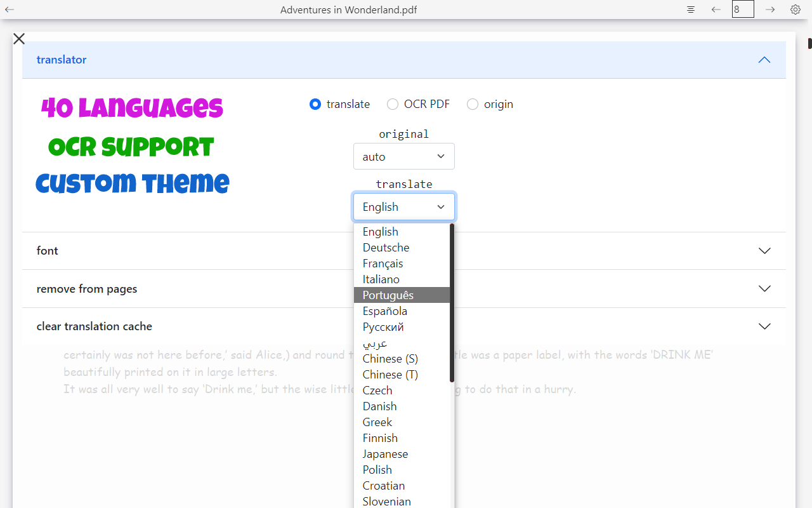
Task: Choose Português from the language list
Action: click(402, 295)
